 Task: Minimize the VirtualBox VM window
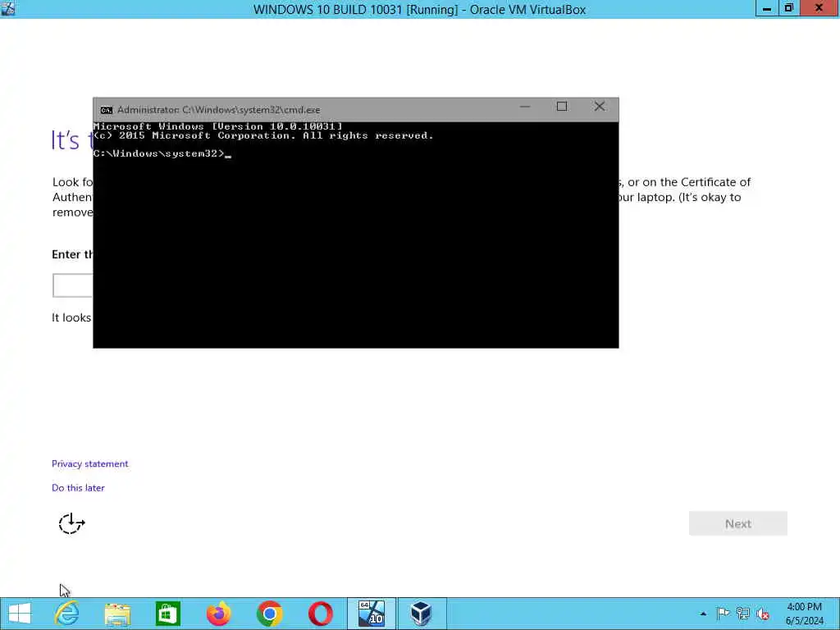(x=767, y=8)
